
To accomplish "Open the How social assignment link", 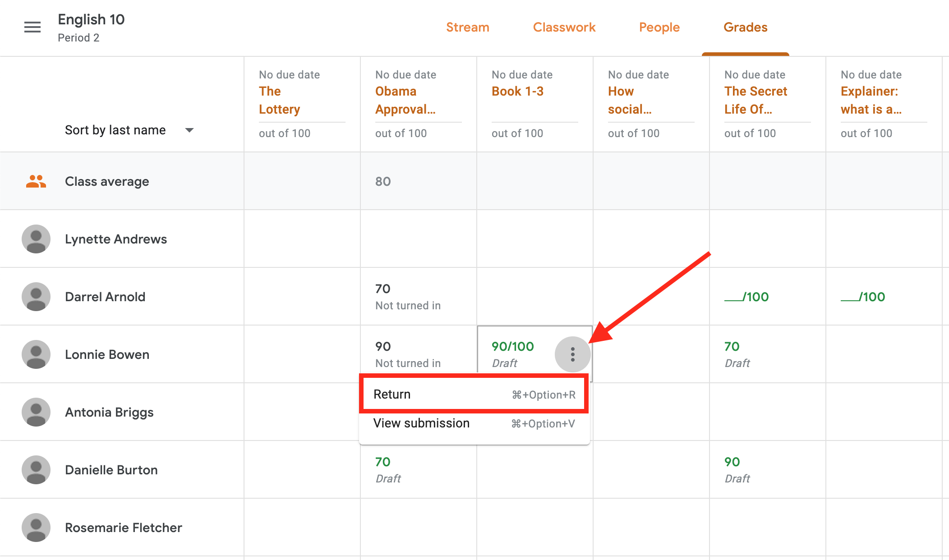I will 630,100.
